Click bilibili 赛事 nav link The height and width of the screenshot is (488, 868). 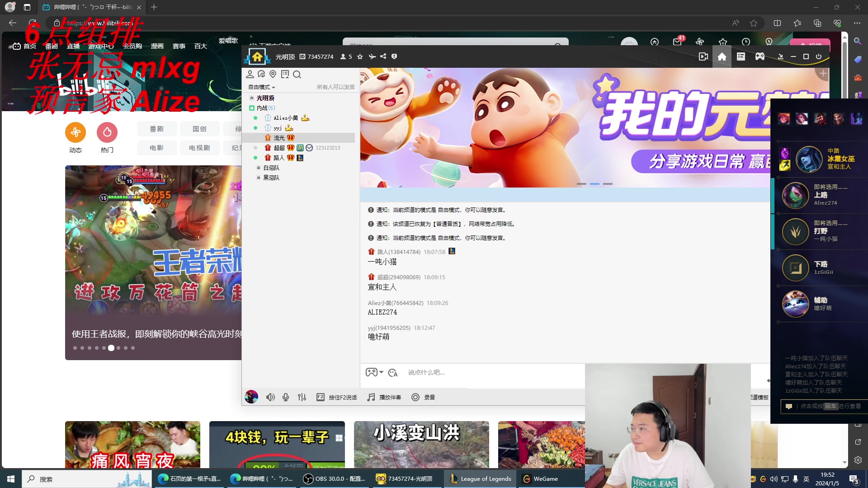179,46
